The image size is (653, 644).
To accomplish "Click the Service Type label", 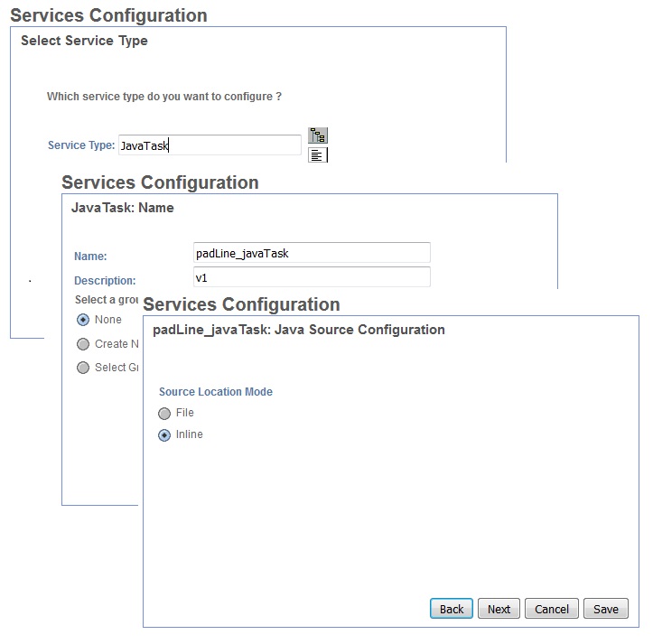I will tap(81, 145).
